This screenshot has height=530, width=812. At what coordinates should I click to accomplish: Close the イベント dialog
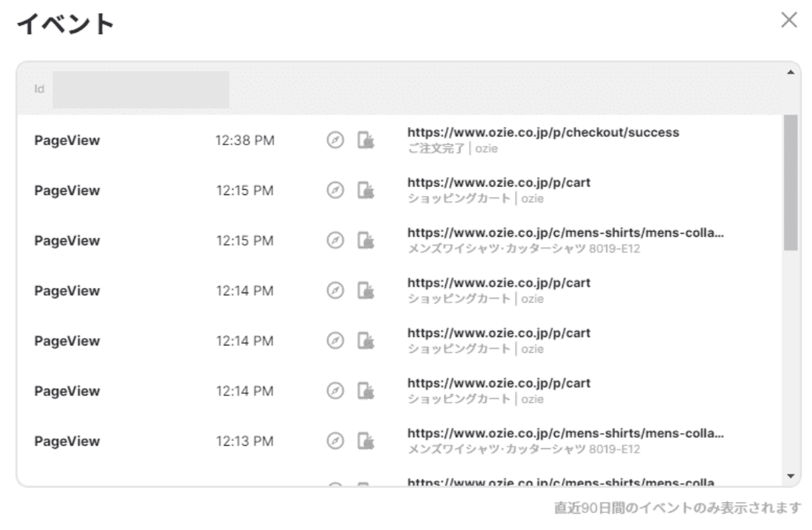[x=789, y=21]
